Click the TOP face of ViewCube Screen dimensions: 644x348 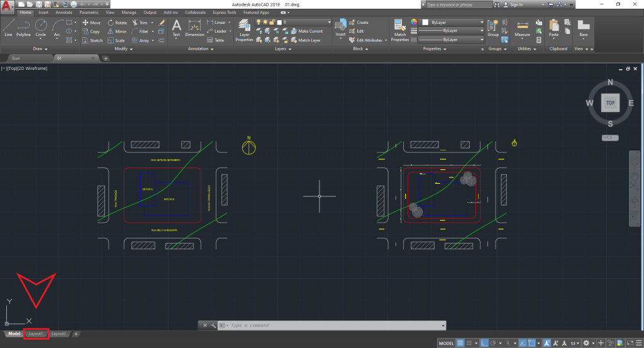click(610, 103)
